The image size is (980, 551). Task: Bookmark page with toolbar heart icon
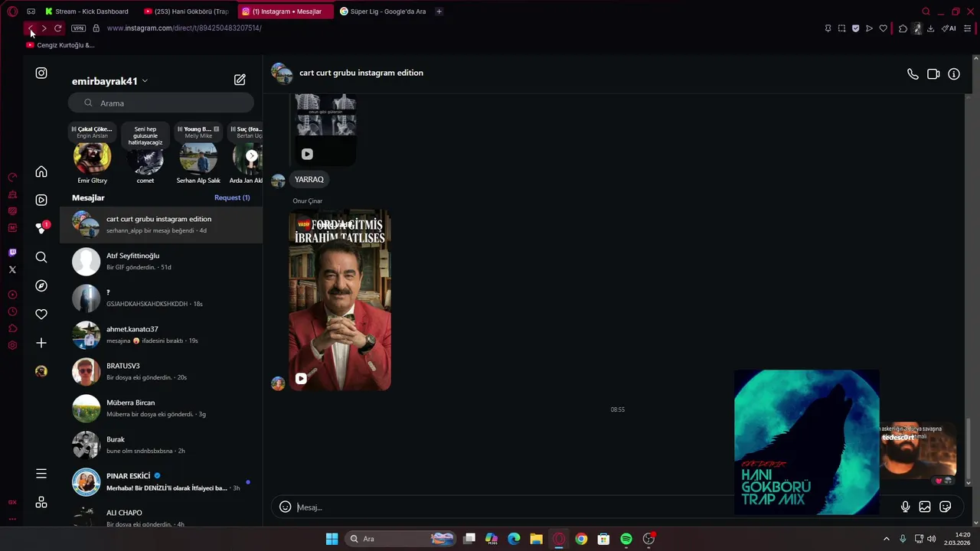[x=883, y=28]
